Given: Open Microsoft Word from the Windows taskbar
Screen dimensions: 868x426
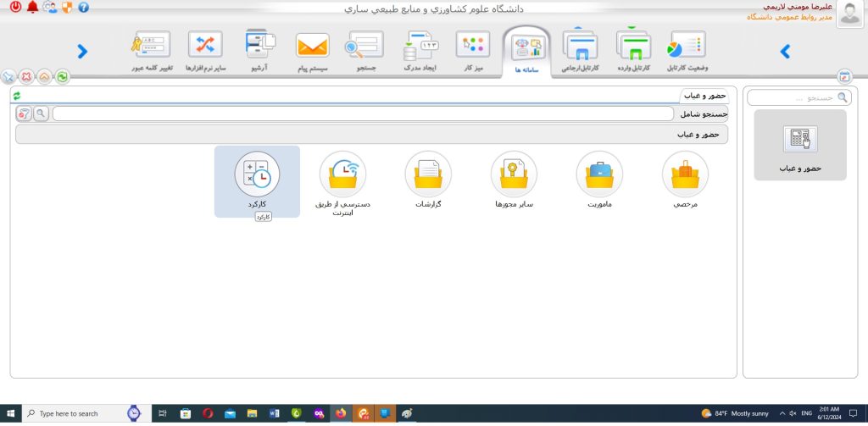Looking at the screenshot, I should click(x=274, y=413).
